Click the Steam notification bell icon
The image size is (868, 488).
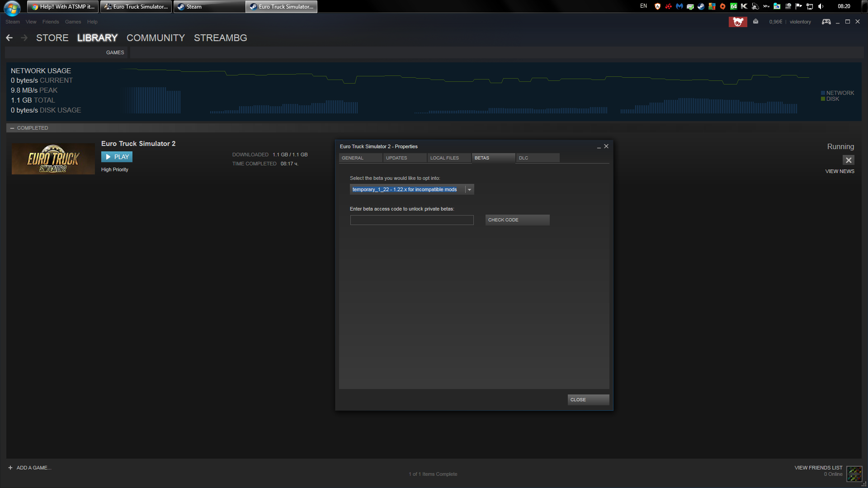pos(756,22)
